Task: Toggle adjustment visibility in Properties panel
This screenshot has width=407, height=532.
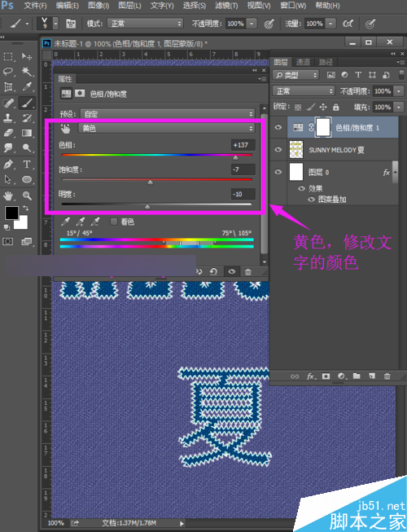Action: point(232,271)
